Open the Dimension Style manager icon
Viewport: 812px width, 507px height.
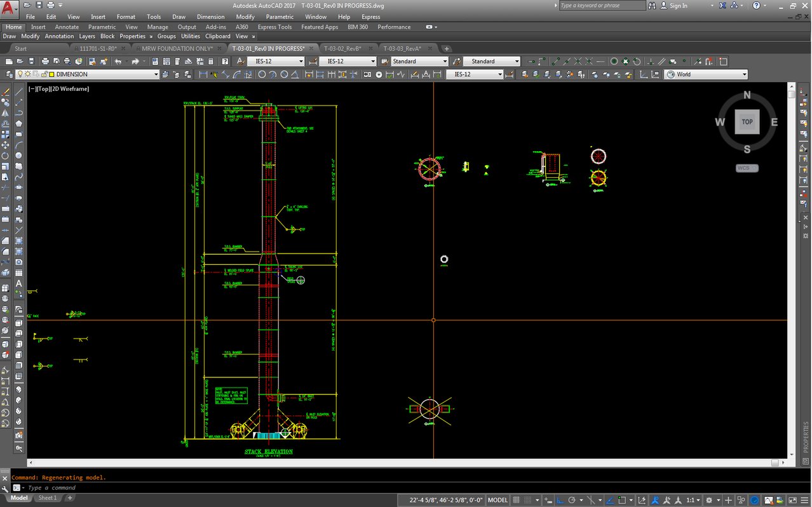tap(313, 62)
